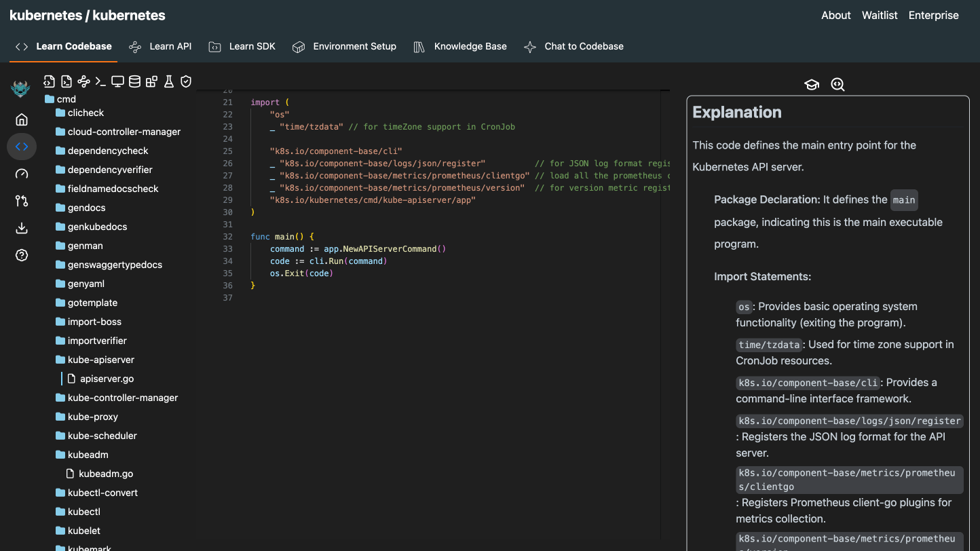Open the gotemplate folder
The width and height of the screenshot is (980, 551).
[86, 303]
